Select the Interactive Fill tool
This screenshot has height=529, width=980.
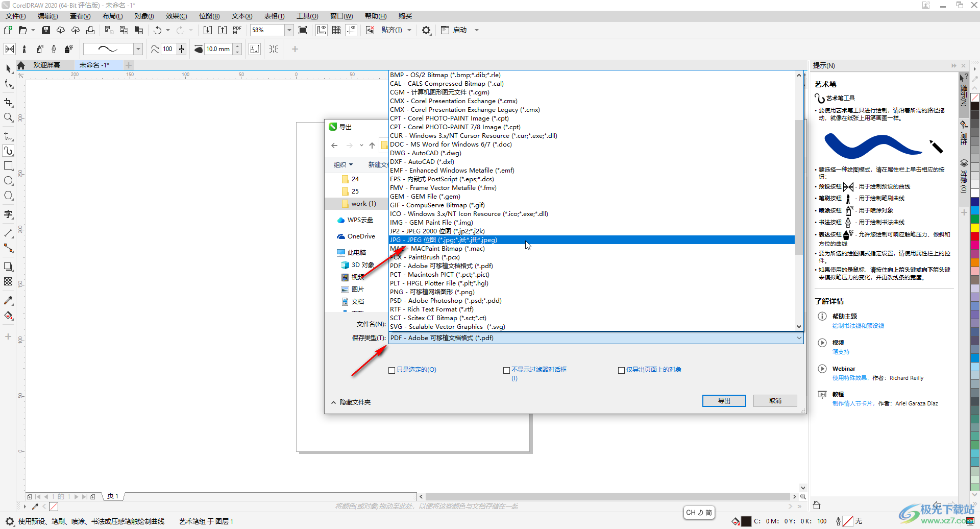pos(8,316)
